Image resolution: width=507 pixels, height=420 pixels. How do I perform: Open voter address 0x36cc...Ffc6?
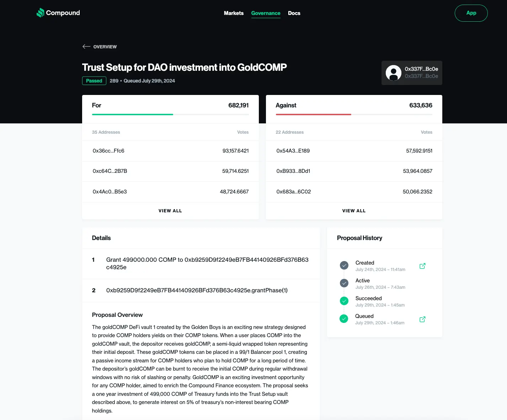(x=108, y=151)
